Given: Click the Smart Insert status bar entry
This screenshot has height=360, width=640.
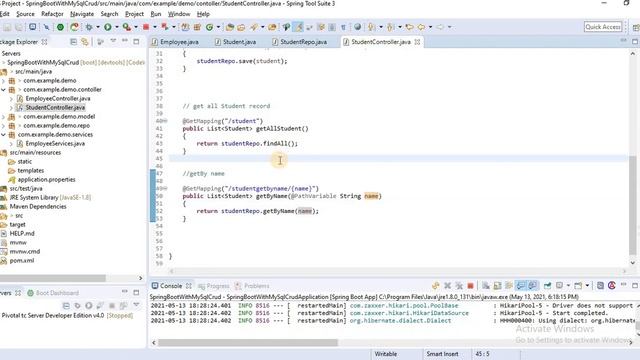Looking at the screenshot, I should (442, 354).
